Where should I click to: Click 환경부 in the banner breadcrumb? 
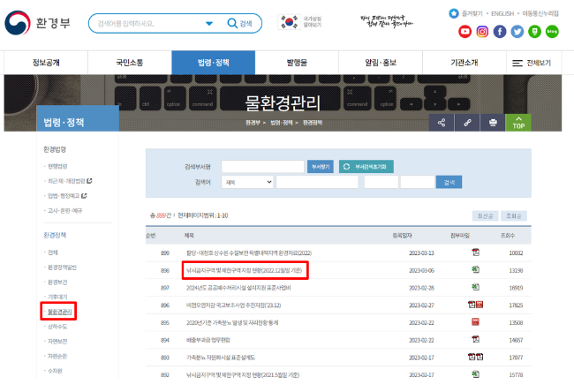coord(253,123)
